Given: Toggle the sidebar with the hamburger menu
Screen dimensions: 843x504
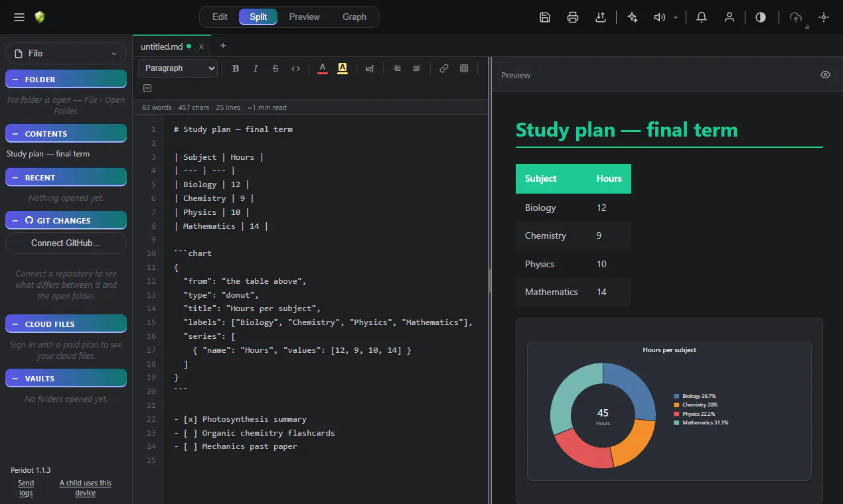Looking at the screenshot, I should pos(19,17).
